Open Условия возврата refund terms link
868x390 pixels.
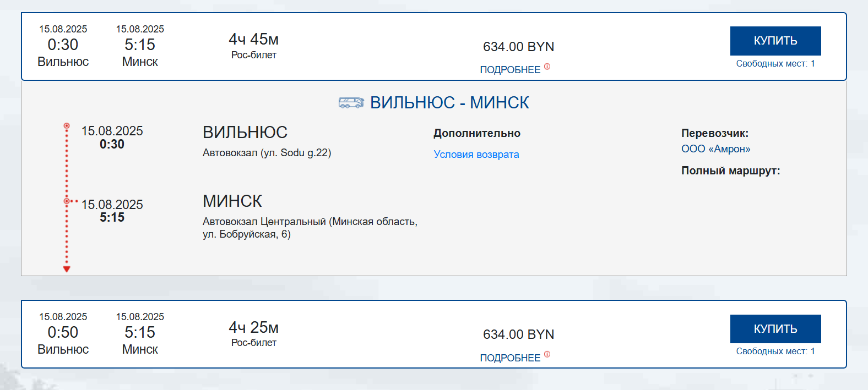pos(476,155)
